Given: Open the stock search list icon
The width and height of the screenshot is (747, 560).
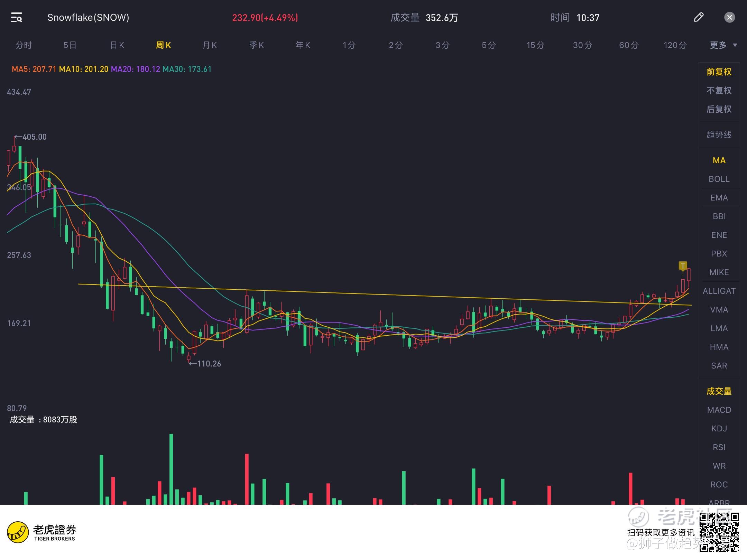Looking at the screenshot, I should click(x=17, y=18).
